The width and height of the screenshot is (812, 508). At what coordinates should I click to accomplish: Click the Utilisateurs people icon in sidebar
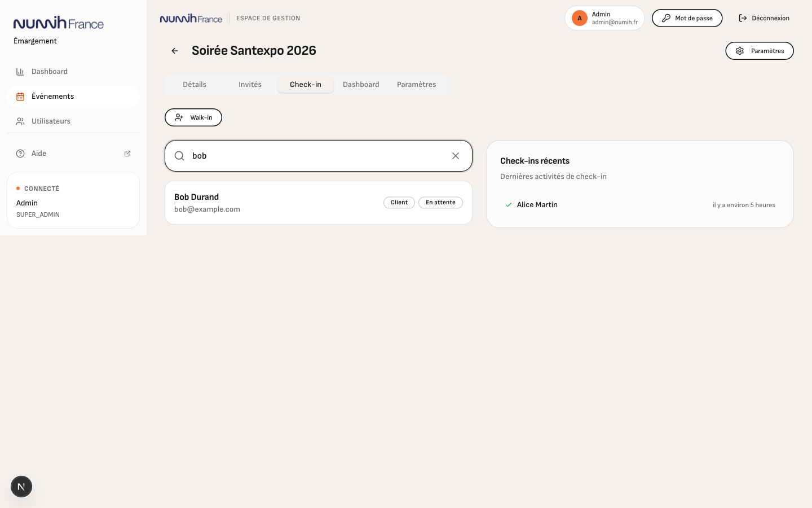pyautogui.click(x=20, y=121)
